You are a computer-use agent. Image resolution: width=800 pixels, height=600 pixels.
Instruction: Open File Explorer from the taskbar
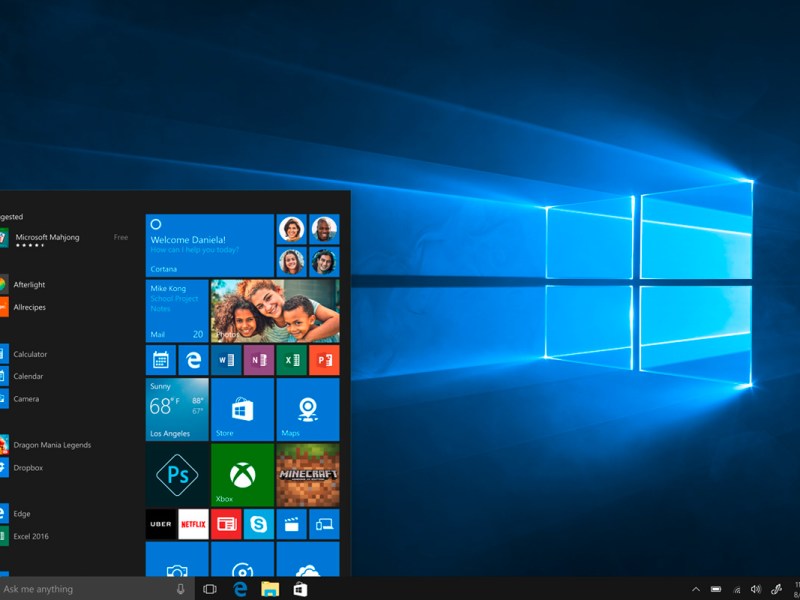pos(270,589)
